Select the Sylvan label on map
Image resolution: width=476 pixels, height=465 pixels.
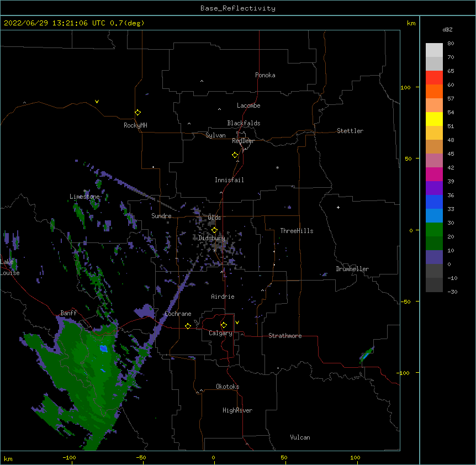pos(215,135)
